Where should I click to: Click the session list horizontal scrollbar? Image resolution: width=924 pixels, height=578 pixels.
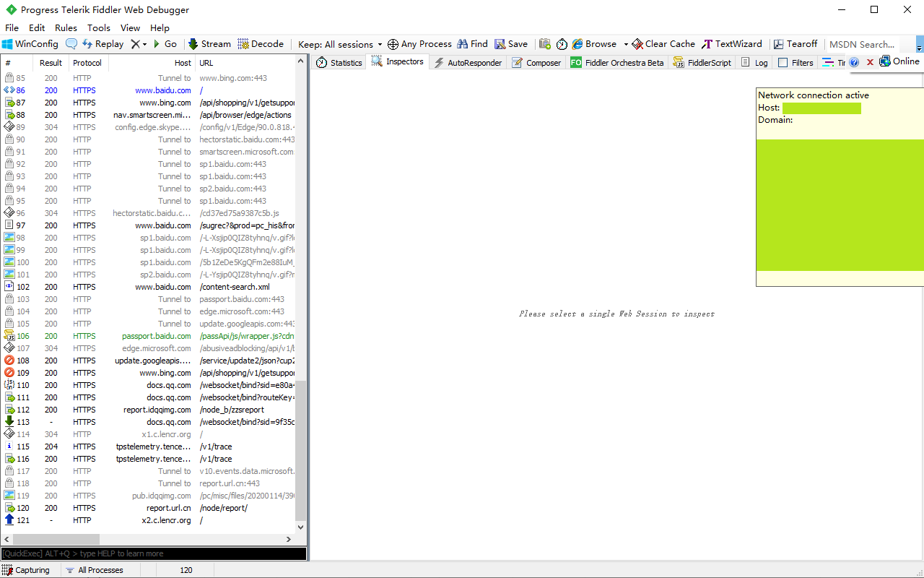[x=55, y=539]
